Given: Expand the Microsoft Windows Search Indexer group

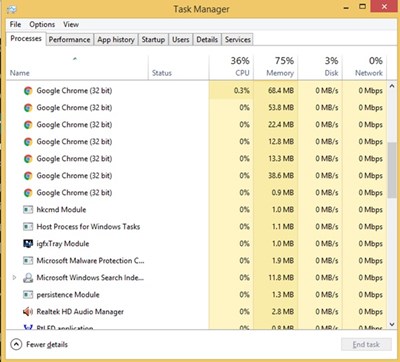Looking at the screenshot, I should point(14,277).
